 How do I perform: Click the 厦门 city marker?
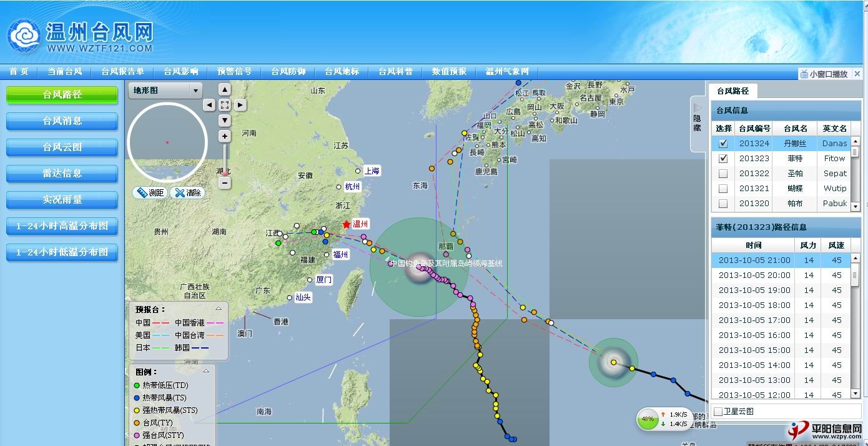click(310, 280)
